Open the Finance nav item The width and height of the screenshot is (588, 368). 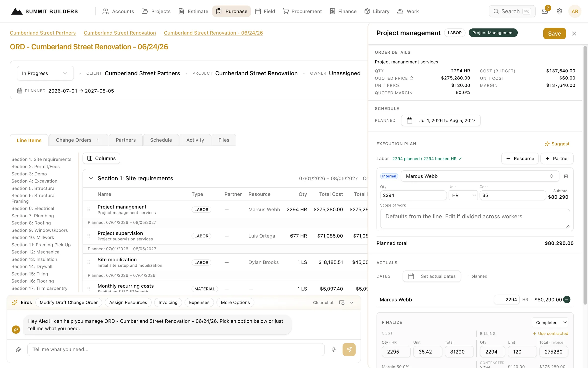[343, 11]
